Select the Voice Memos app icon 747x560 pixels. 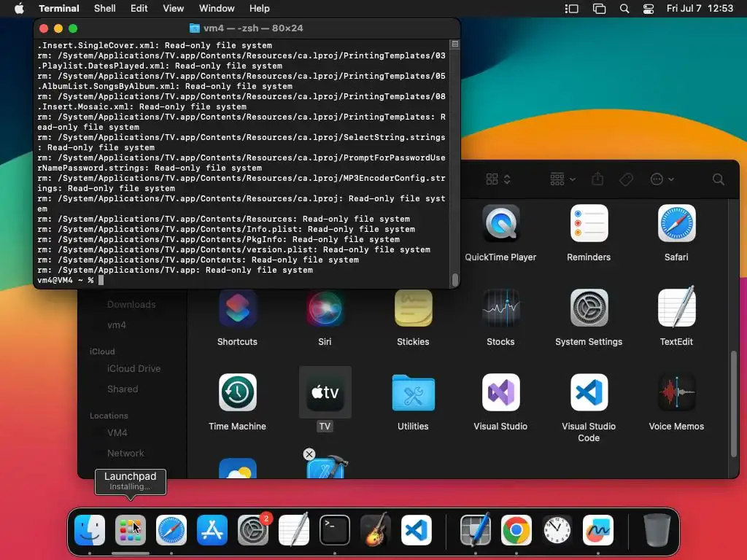point(676,392)
